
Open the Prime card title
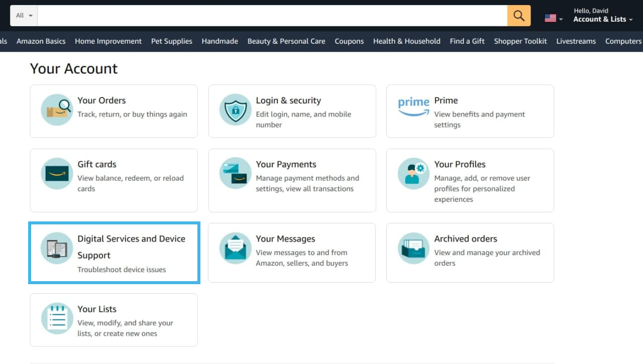click(x=446, y=100)
